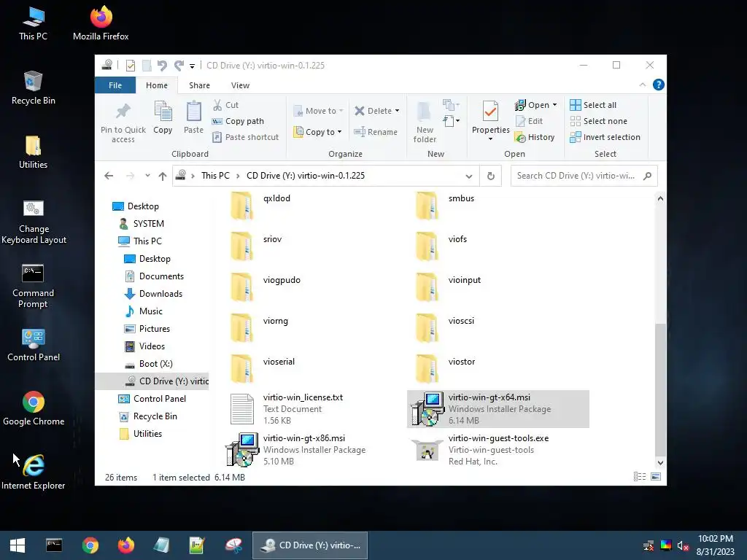Select virtio-win-gt-x86.msi installer
The width and height of the screenshot is (747, 560).
click(314, 449)
